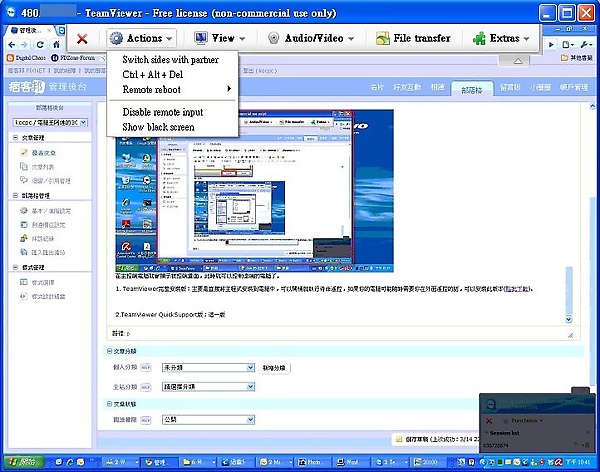
Task: Open the article list item in sidebar
Action: pyautogui.click(x=38, y=167)
